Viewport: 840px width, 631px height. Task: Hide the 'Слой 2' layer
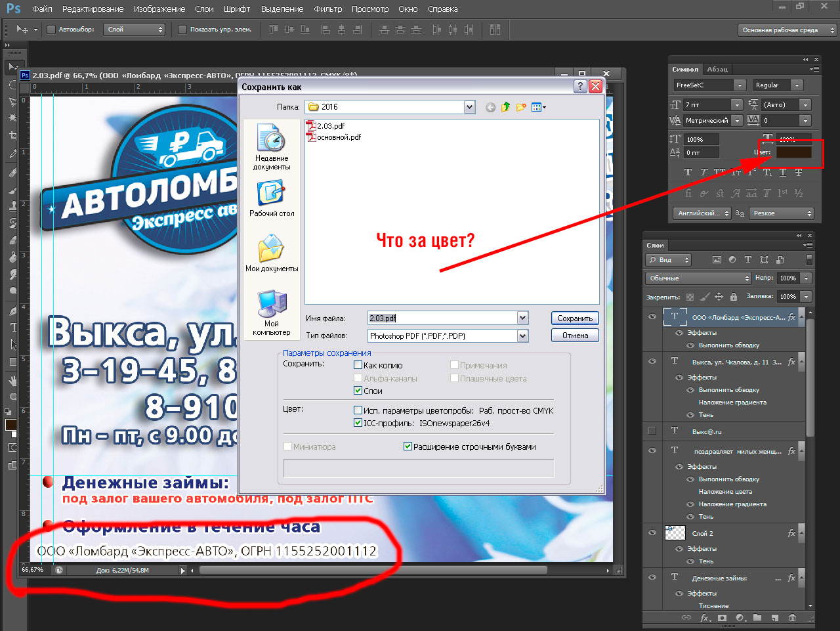point(652,533)
